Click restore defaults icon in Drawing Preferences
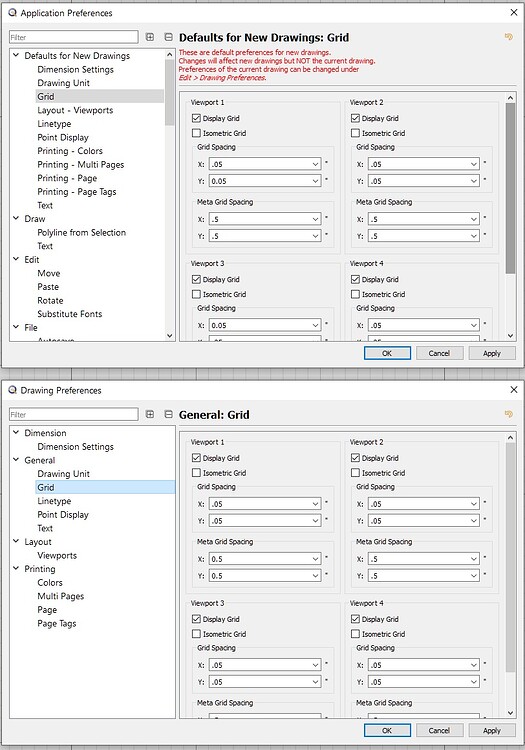525x750 pixels. [509, 414]
